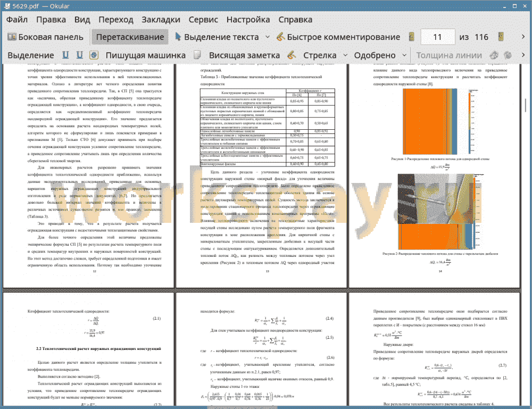
Task: Select the first underline annotation icon
Action: [x=65, y=55]
